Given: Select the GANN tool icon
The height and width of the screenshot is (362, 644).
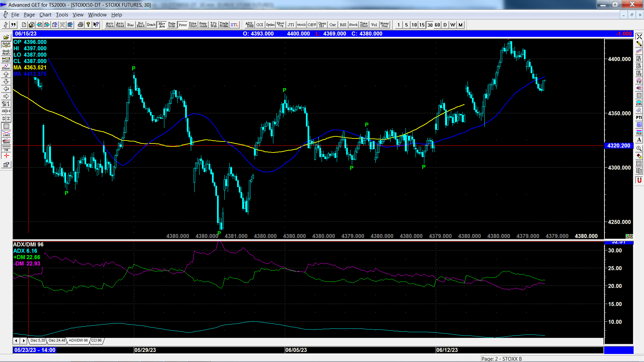Looking at the screenshot, I should point(6,141).
